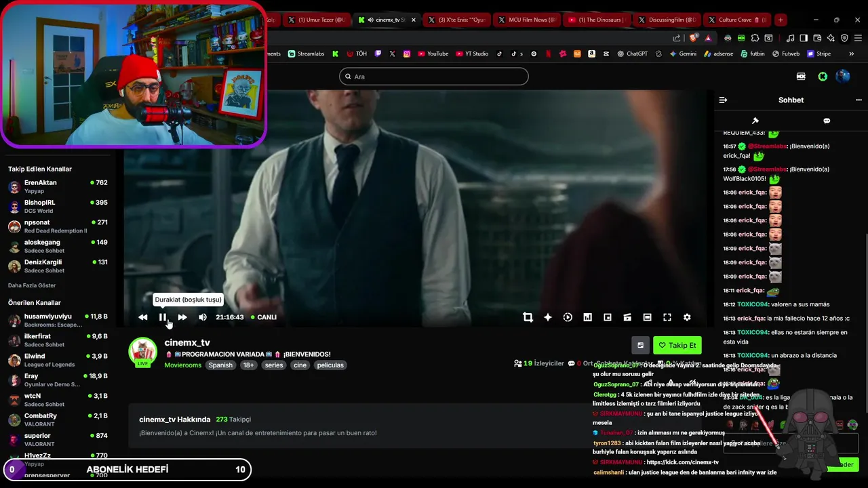Image resolution: width=868 pixels, height=488 pixels.
Task: Open chat options three-dot menu
Action: [859, 100]
